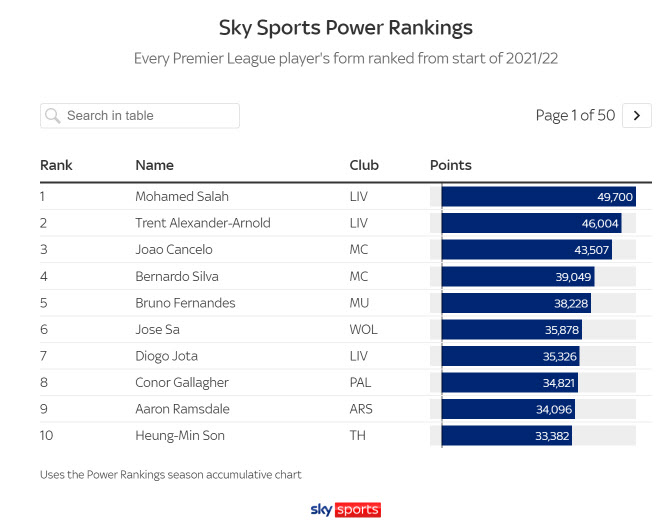Click Bruno Fernandes's 38,228 points bar
670x530 pixels.
tap(516, 303)
